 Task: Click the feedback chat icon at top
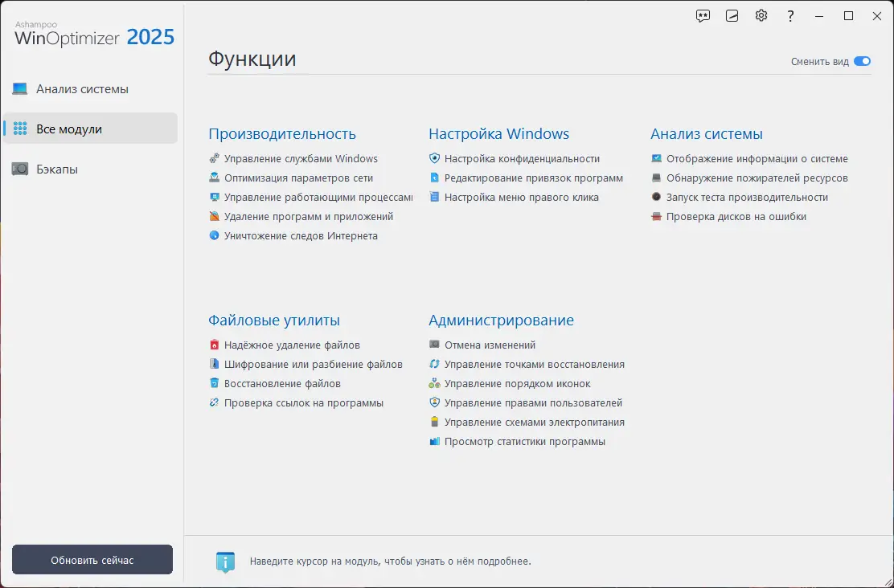coord(703,15)
